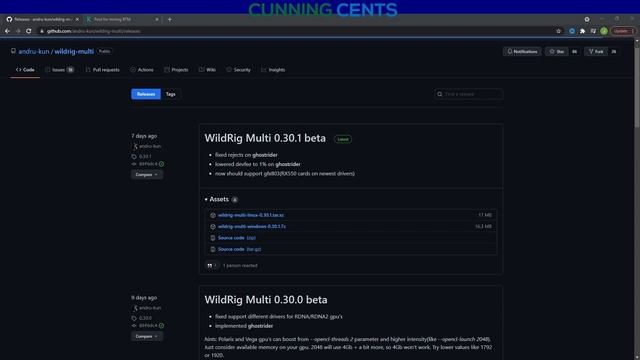The height and width of the screenshot is (360, 640).
Task: Click the blue circular extension icon
Action: pyautogui.click(x=572, y=31)
